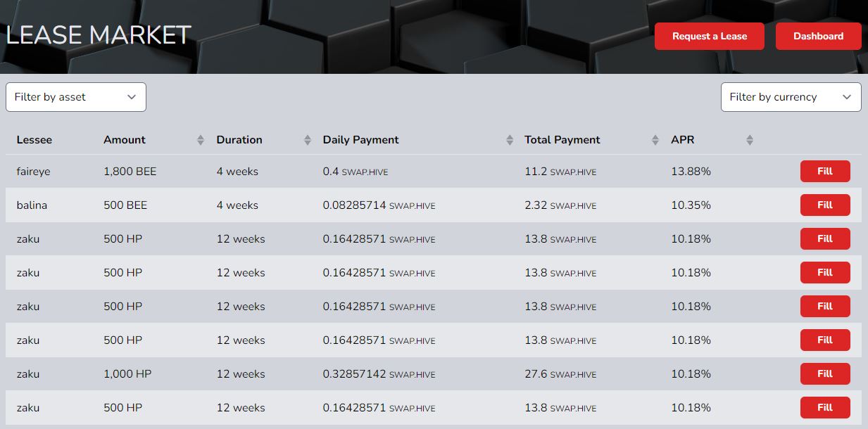Click the 0.32857142 SWAP.HIVE daily payment
868x429 pixels.
[x=379, y=373]
